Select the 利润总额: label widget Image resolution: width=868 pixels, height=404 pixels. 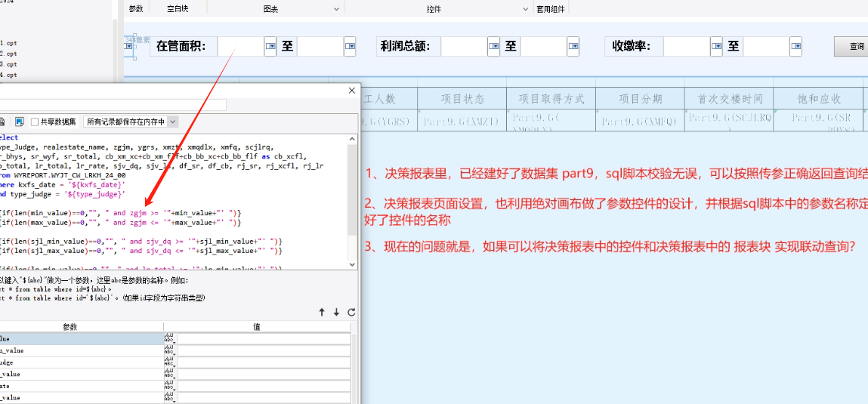(409, 47)
